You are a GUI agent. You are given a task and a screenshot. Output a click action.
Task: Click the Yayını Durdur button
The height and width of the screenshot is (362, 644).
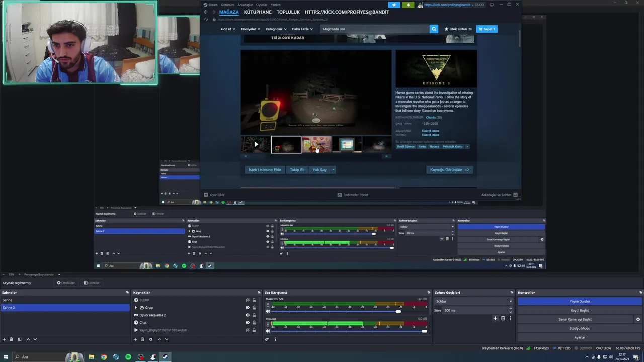click(580, 301)
